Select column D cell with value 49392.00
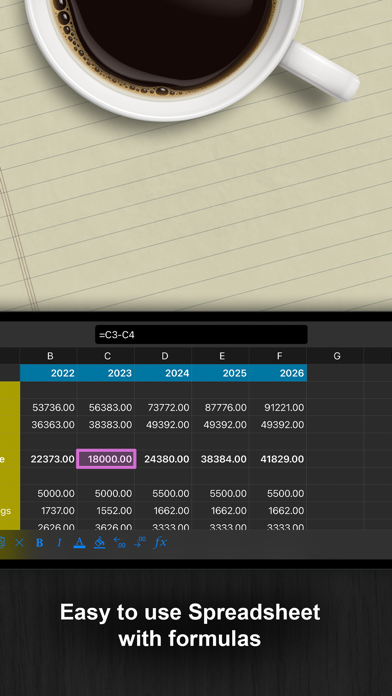 [163, 425]
